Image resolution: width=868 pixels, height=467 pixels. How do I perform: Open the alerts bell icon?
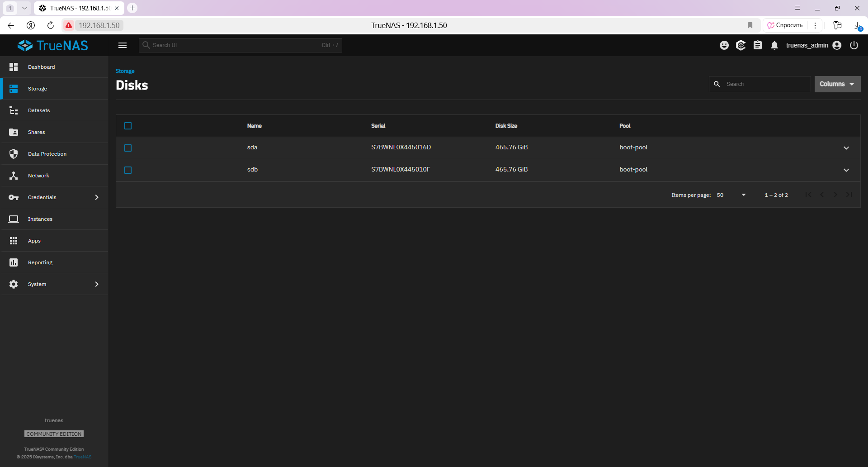click(x=774, y=45)
